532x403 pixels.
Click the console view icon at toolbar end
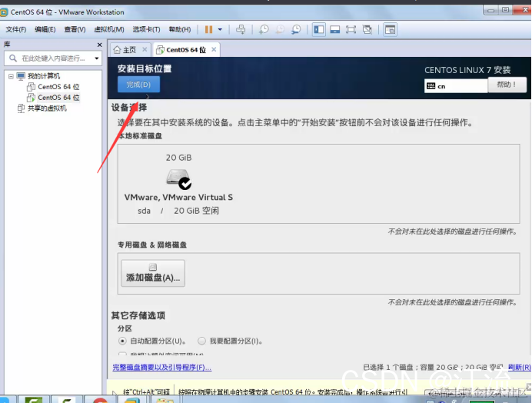click(391, 29)
